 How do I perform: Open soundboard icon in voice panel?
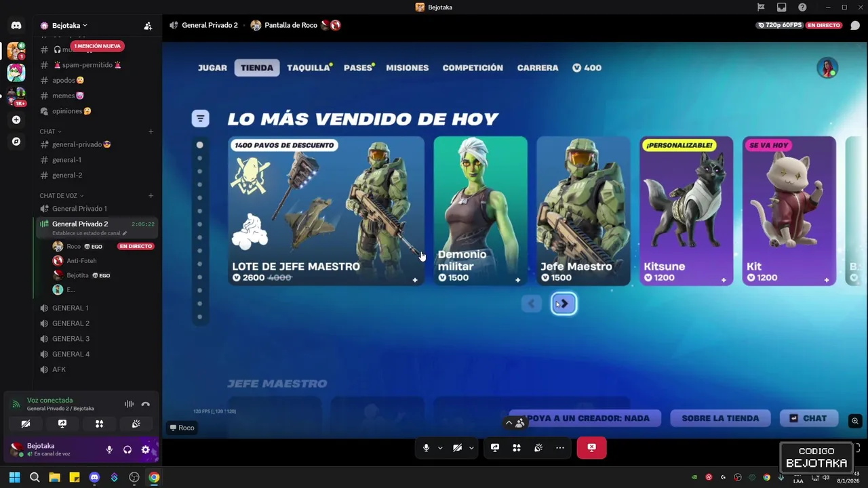tap(136, 424)
